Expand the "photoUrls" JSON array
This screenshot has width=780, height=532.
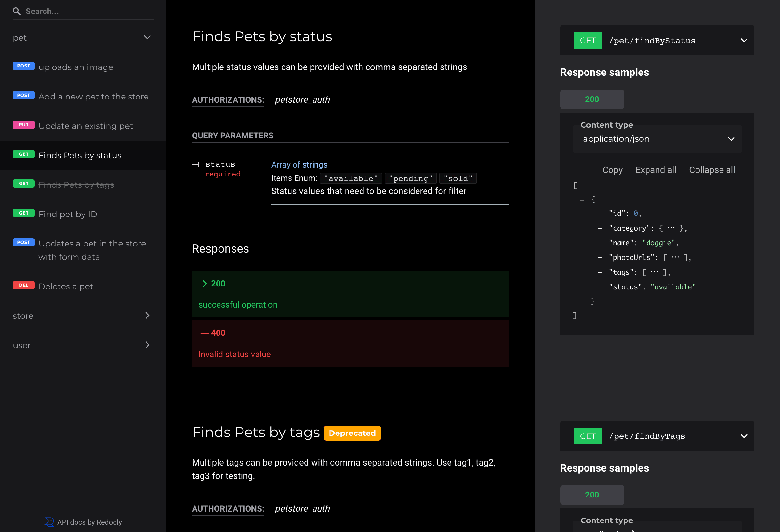tap(600, 258)
